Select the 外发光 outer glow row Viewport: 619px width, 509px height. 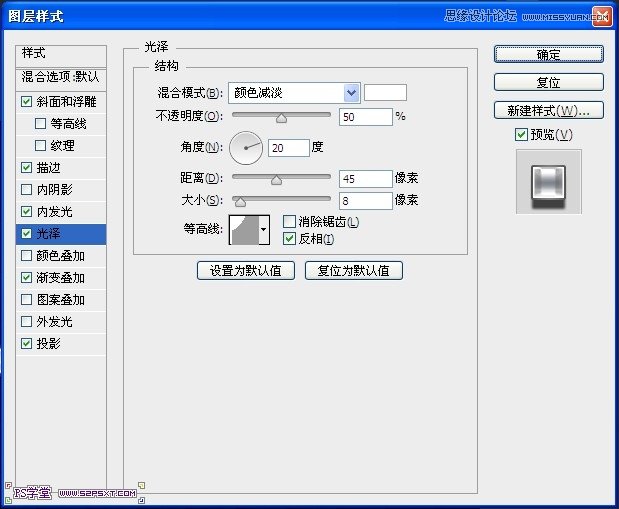click(61, 321)
